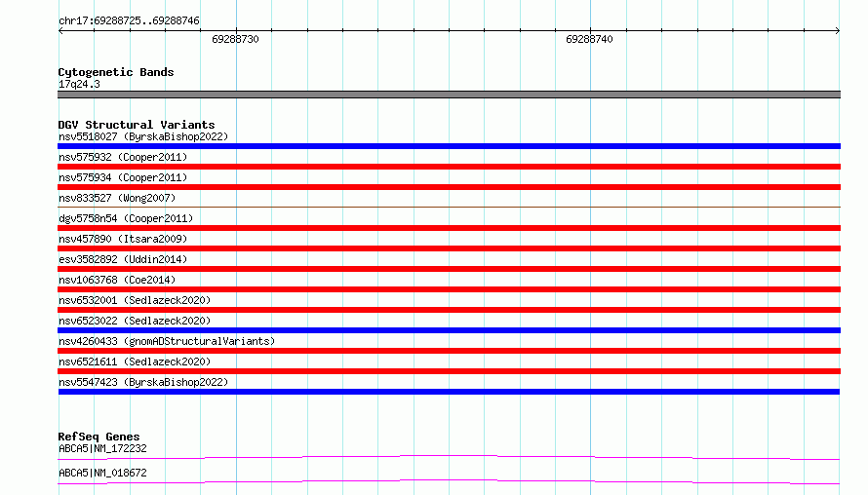Open variant nsv5547423 (ByrskaBishop2022) label

[x=143, y=382]
